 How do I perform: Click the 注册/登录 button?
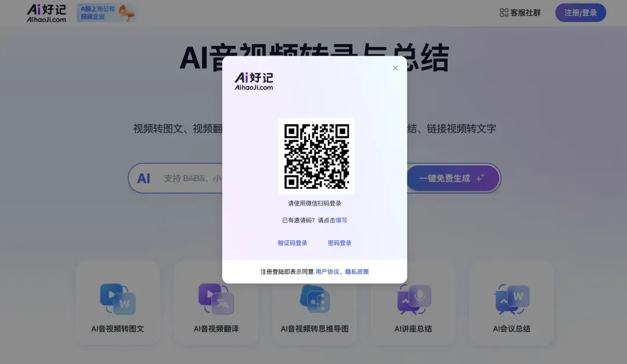580,13
